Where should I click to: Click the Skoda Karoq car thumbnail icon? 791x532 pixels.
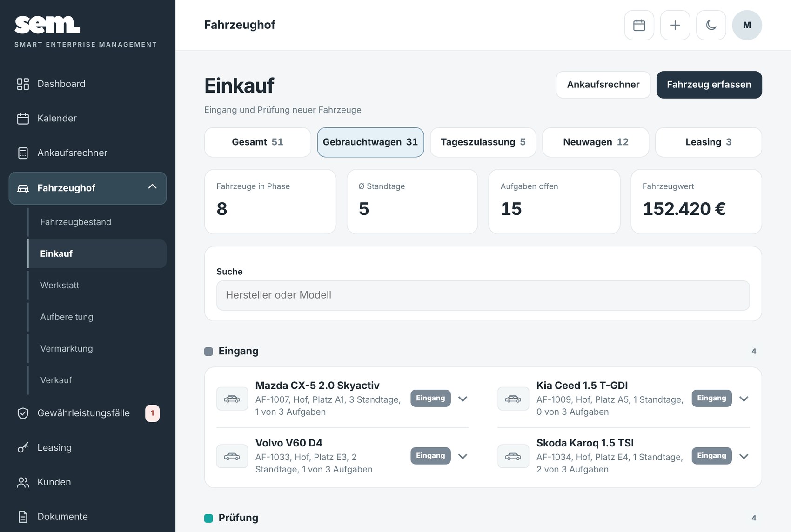tap(513, 456)
